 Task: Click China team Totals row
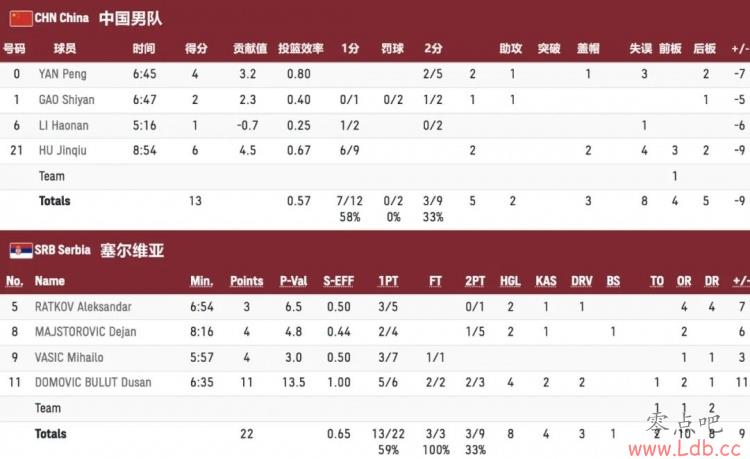point(375,209)
